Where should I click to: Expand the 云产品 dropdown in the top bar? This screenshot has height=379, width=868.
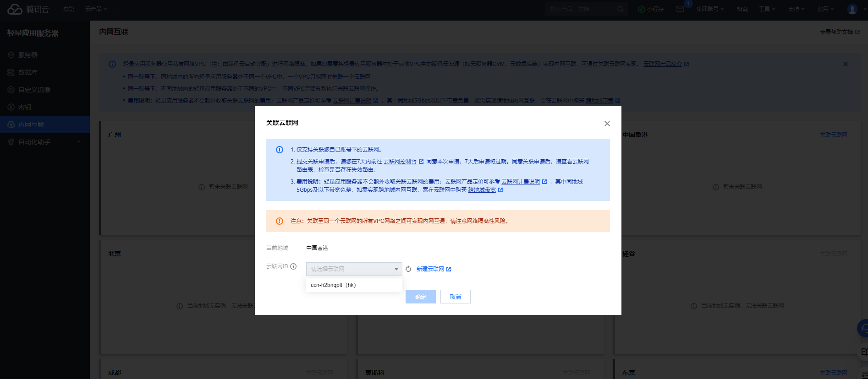tap(96, 9)
